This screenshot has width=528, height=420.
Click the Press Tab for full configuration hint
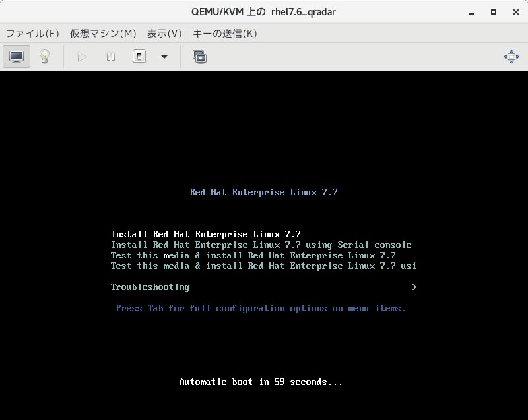tap(261, 309)
